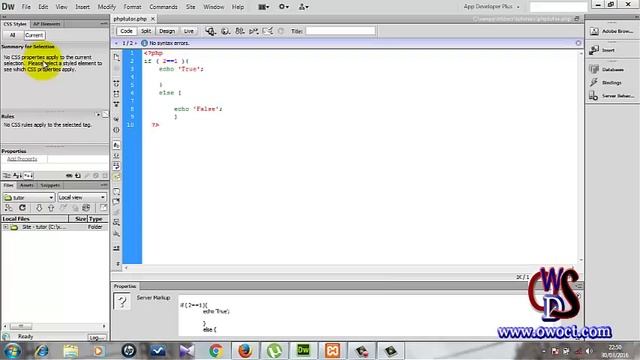
Task: Click the Show category view icon in CSS panel
Action: click(7, 176)
